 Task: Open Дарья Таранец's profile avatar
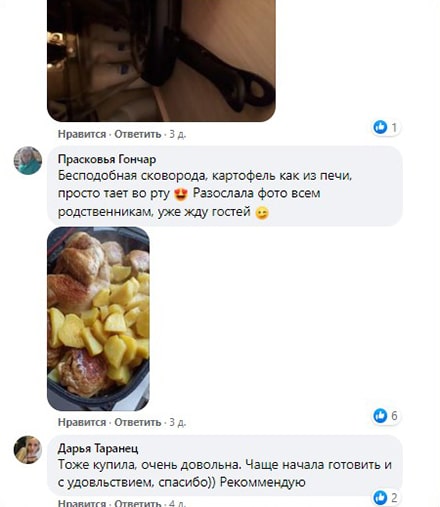point(28,449)
